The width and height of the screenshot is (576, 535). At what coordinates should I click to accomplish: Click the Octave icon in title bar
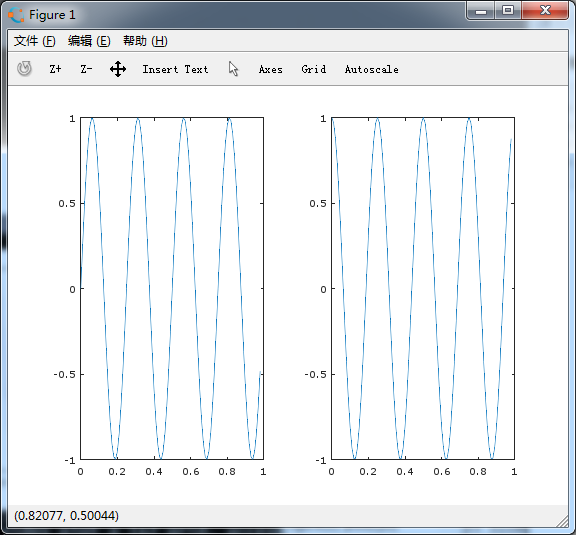click(x=16, y=15)
